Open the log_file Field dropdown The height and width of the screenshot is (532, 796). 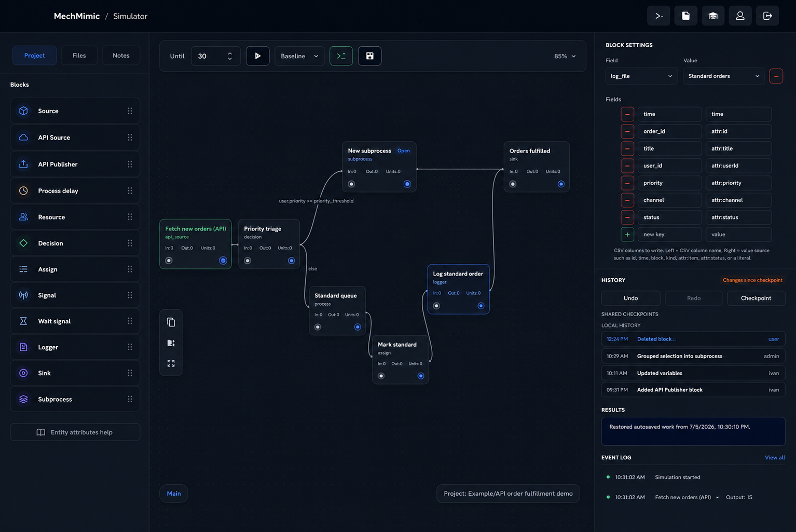tap(641, 76)
